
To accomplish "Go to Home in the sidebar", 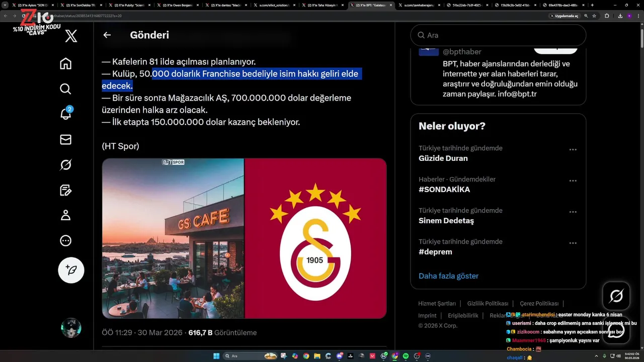I will (65, 64).
